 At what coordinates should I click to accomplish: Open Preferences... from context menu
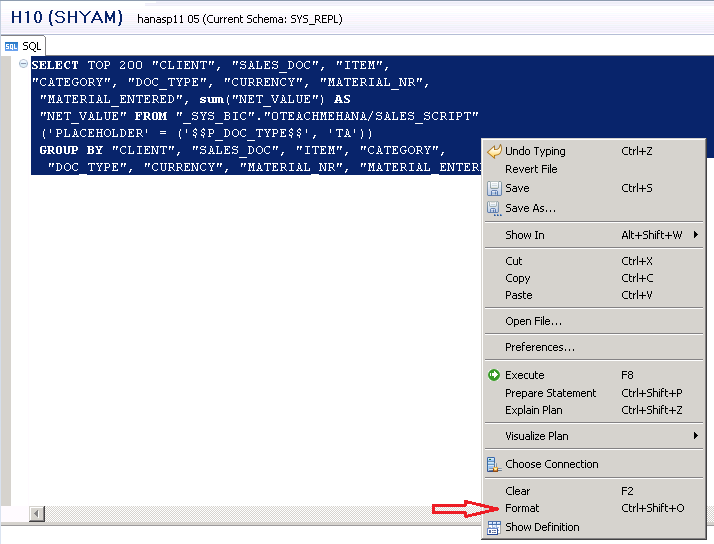(x=594, y=347)
